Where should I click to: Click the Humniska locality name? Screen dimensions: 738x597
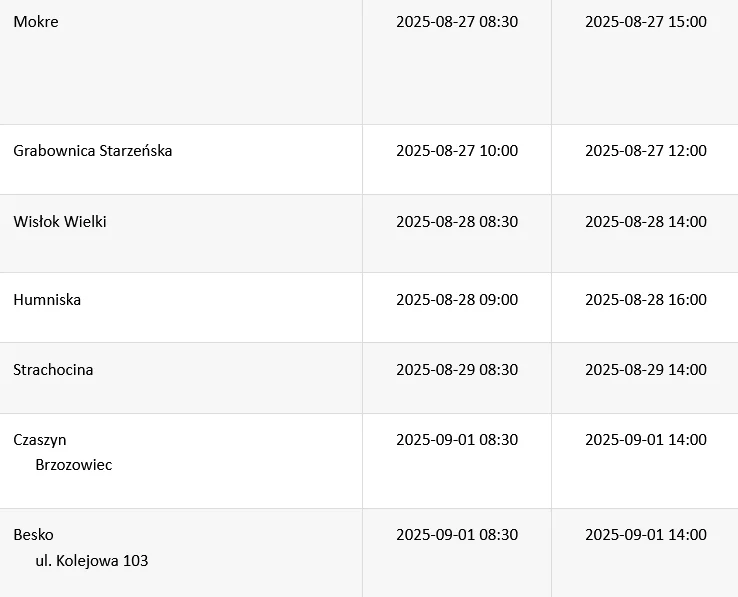(x=47, y=300)
